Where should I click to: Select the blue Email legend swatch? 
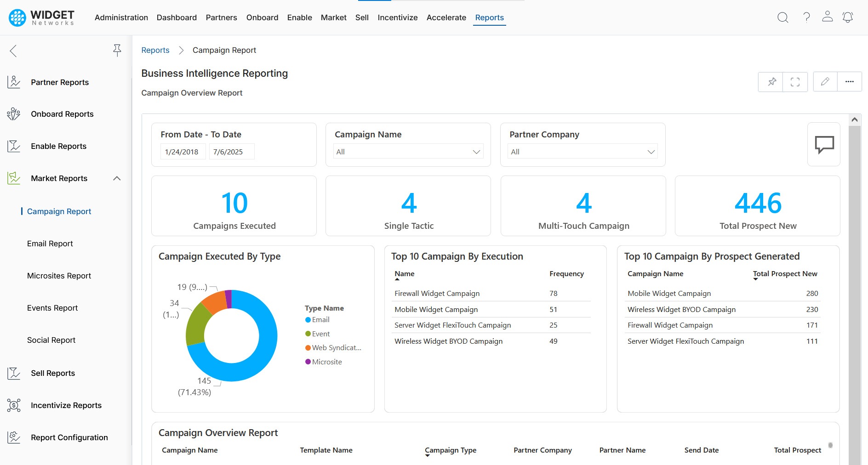coord(308,320)
